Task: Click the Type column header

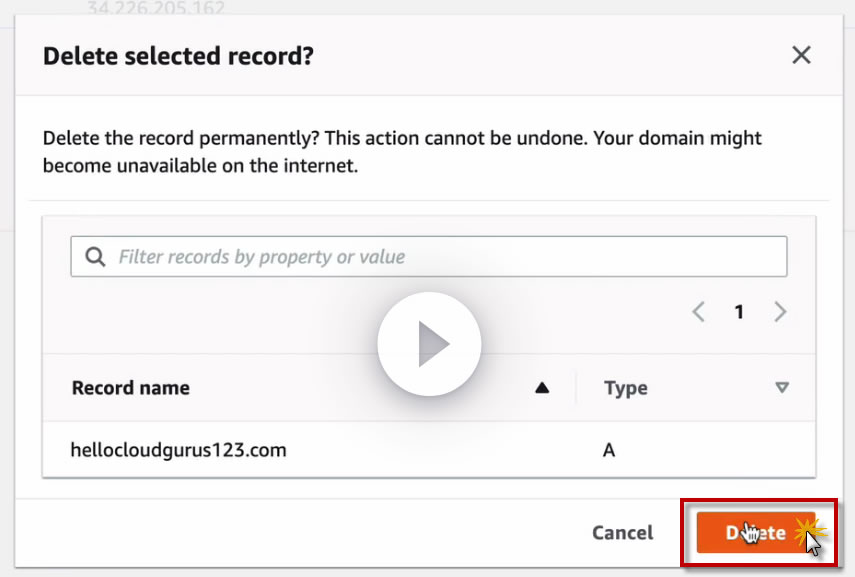Action: tap(626, 388)
